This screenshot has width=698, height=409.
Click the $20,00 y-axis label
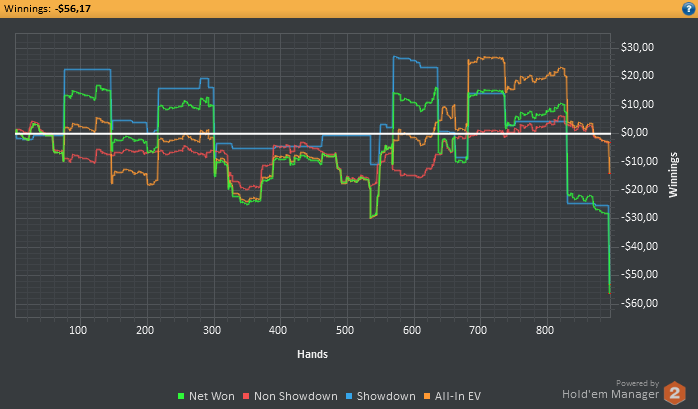(x=637, y=76)
